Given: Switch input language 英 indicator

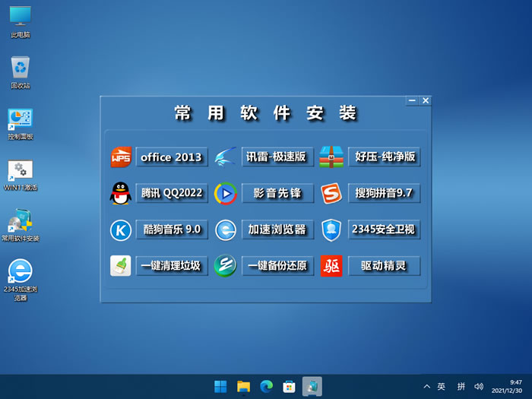Looking at the screenshot, I should 441,386.
